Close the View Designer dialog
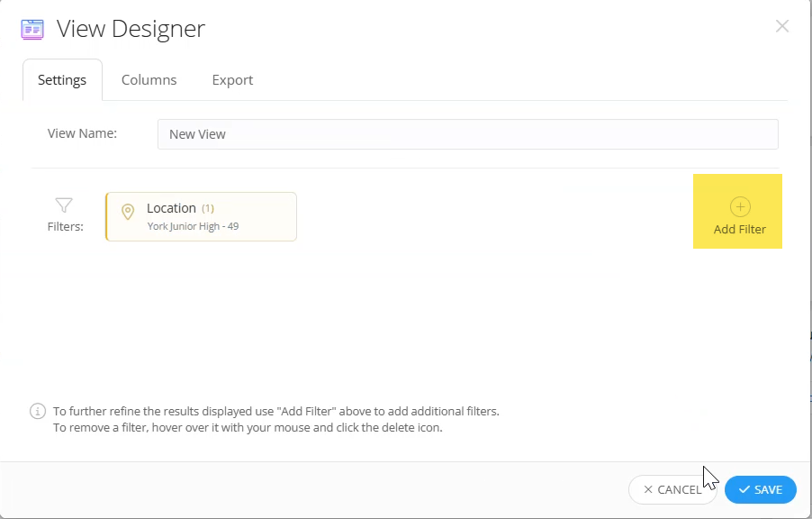 click(781, 26)
